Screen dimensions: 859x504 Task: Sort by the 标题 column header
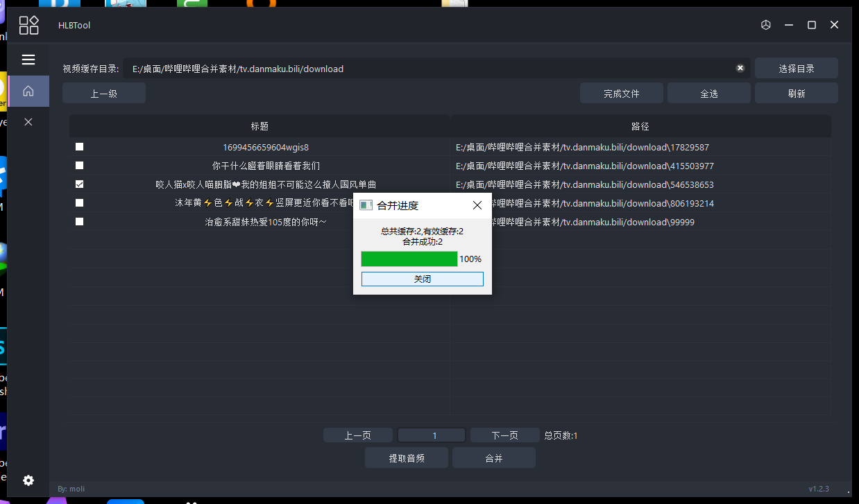(260, 126)
